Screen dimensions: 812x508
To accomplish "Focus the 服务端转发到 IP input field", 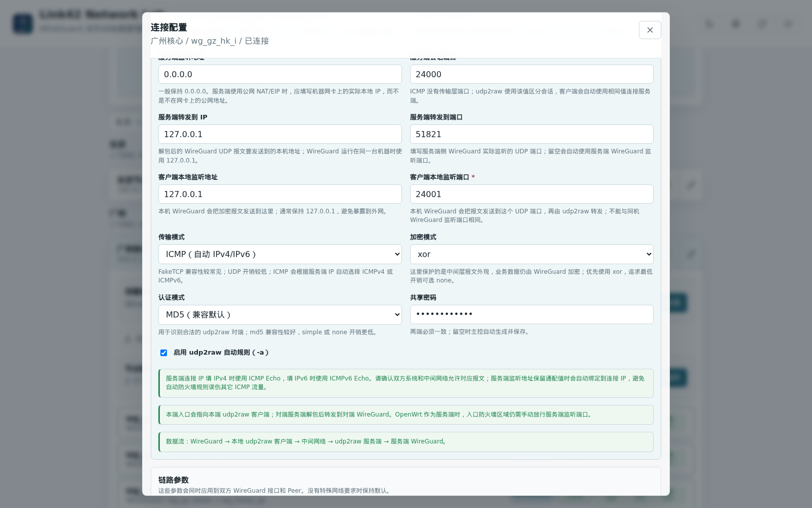I will click(280, 134).
